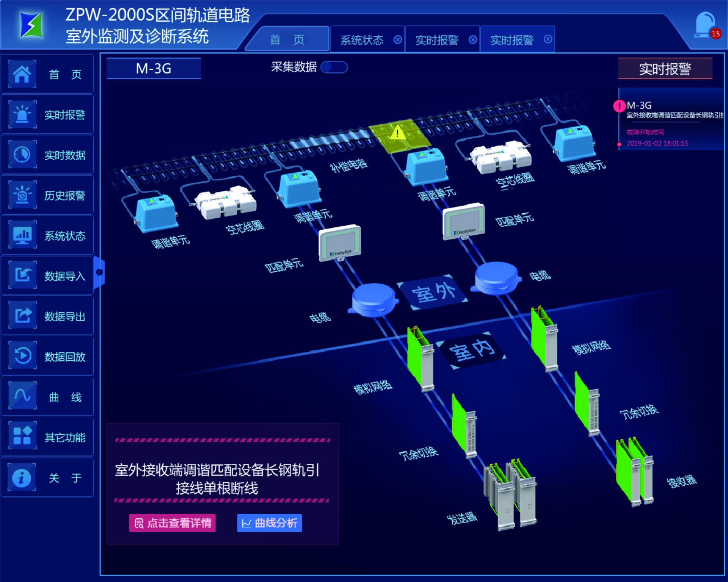Collapse the sidebar with the arrow handle

tap(99, 272)
